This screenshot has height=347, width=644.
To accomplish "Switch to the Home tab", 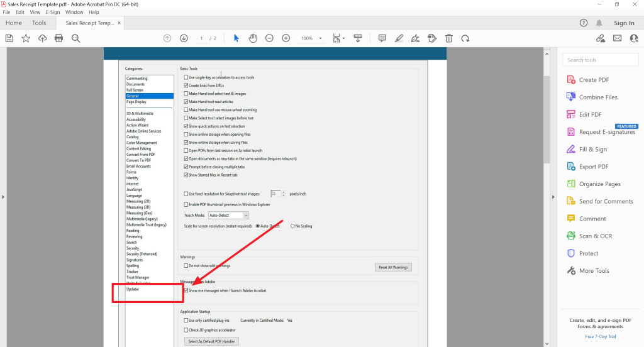I will coord(14,23).
